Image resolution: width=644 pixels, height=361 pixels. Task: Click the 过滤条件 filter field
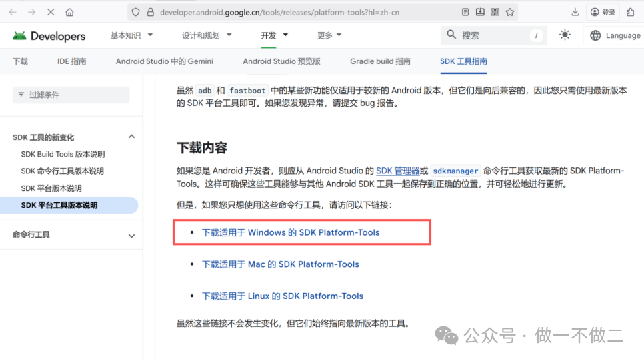(71, 95)
